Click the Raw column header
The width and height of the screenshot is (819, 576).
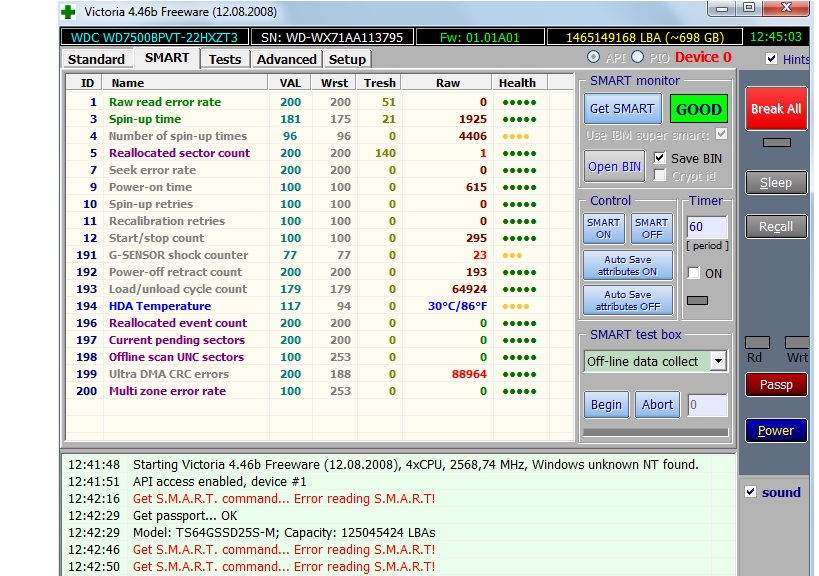448,83
